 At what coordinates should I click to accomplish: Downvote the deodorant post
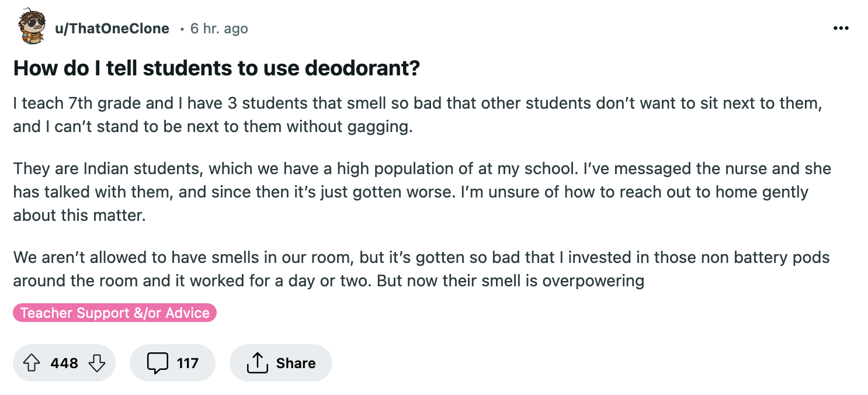coord(96,363)
